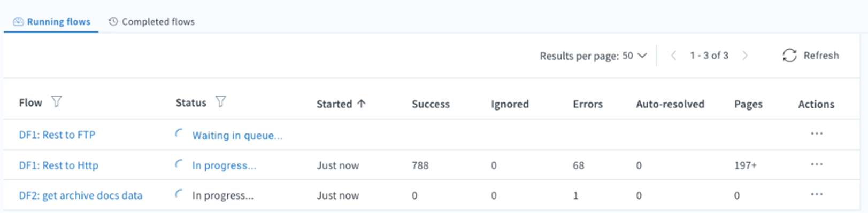Viewport: 868px width, 213px height.
Task: Click the Waiting in queue status link
Action: [x=237, y=136]
